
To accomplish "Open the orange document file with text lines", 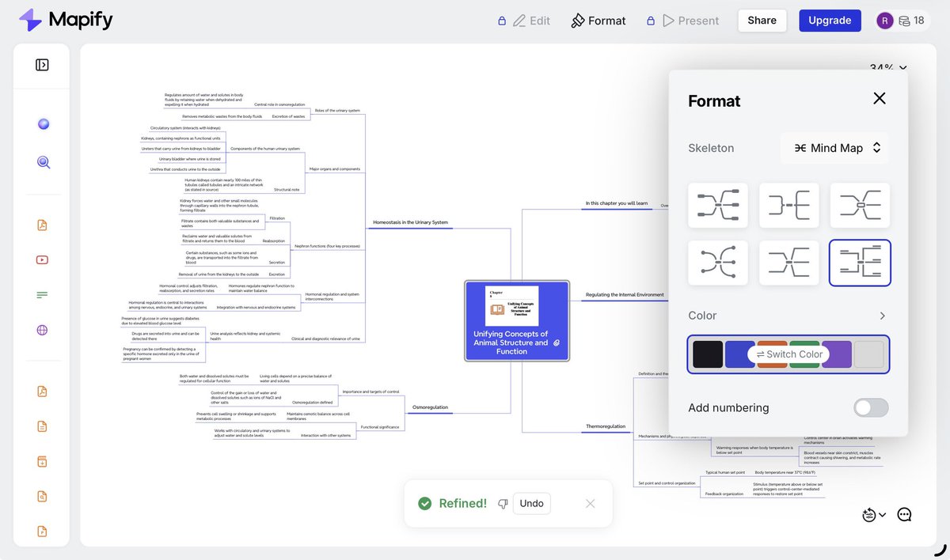I will coord(43,426).
